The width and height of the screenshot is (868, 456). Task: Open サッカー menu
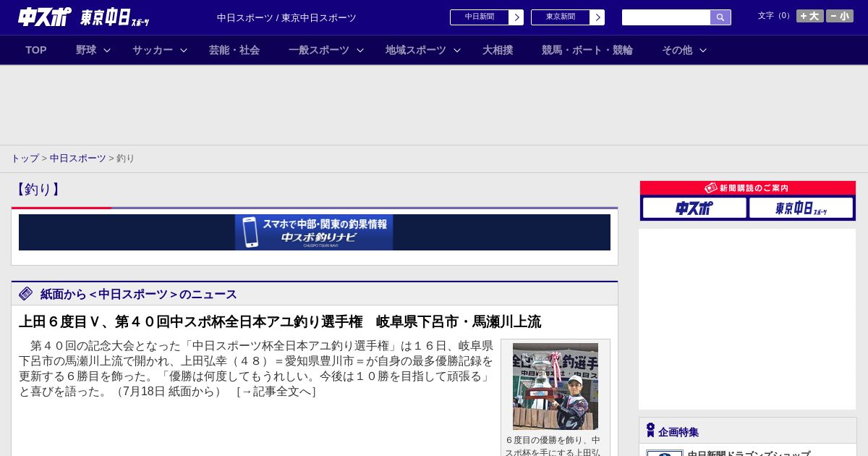coord(153,50)
